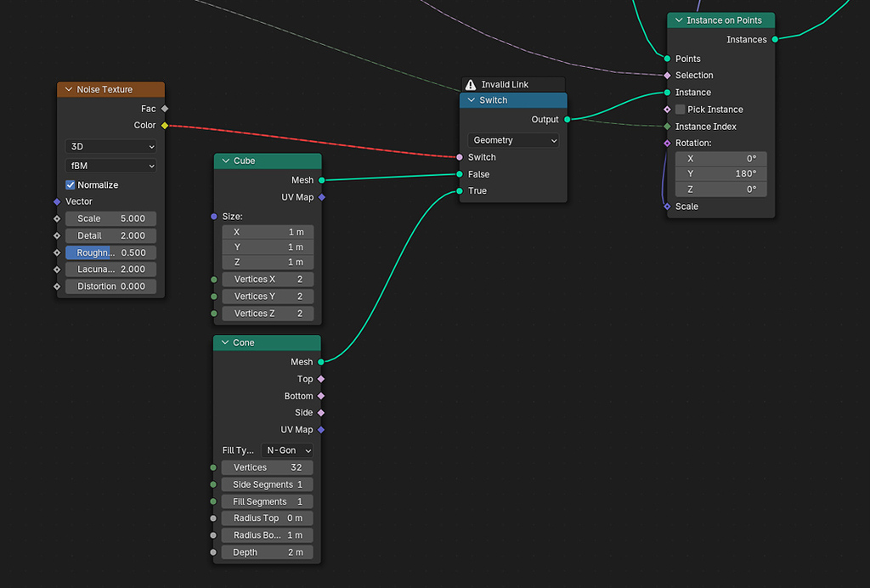Collapse the Cube node
This screenshot has width=870, height=588.
226,161
